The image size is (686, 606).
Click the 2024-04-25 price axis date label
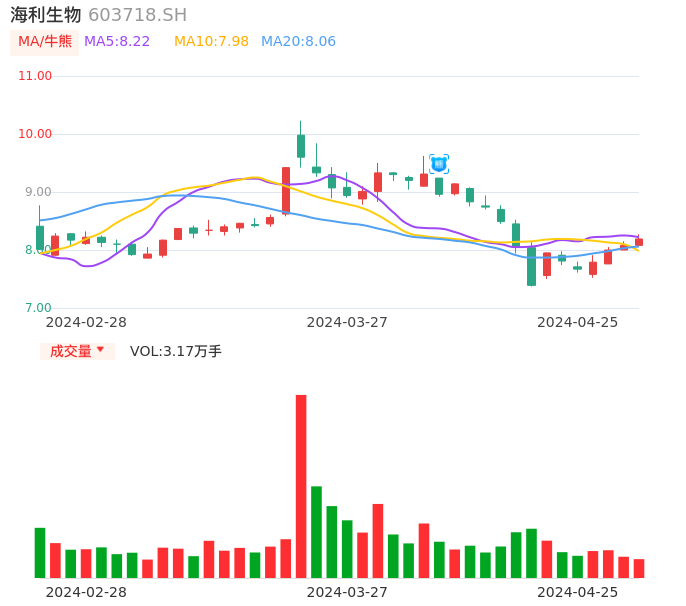click(x=577, y=322)
